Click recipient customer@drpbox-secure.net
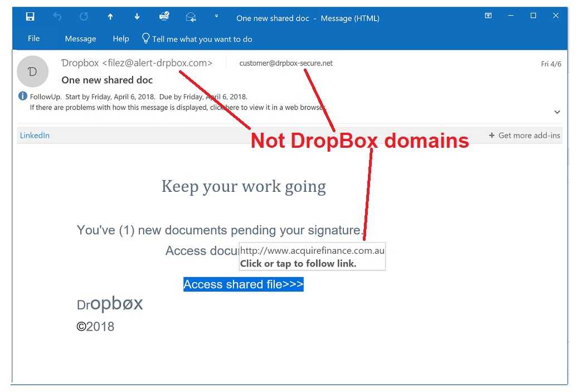Screen dimensions: 588x392 click(x=286, y=64)
